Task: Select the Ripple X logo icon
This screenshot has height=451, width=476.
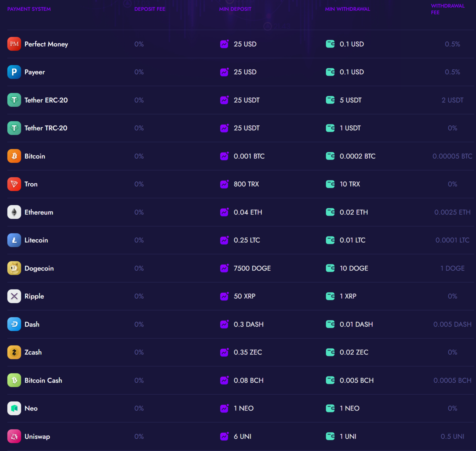Action: tap(14, 296)
